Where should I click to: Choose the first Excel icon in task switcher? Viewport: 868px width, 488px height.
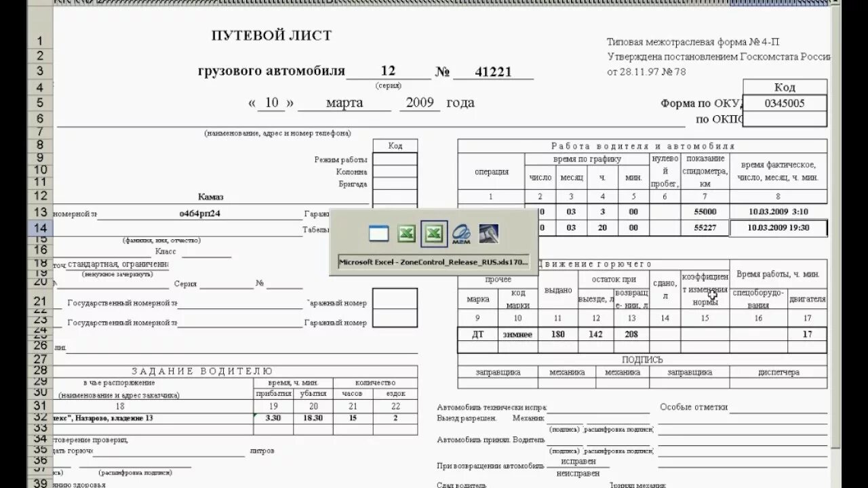coord(406,234)
